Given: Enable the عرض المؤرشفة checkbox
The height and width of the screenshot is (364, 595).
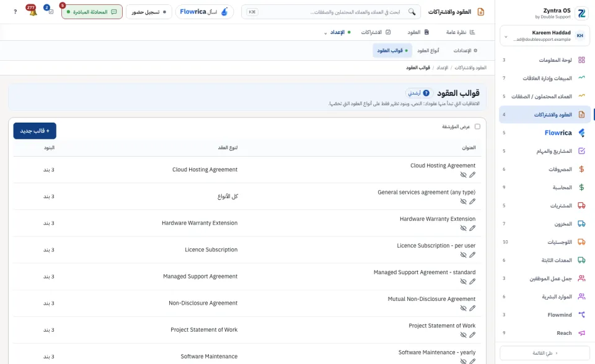Looking at the screenshot, I should (477, 127).
